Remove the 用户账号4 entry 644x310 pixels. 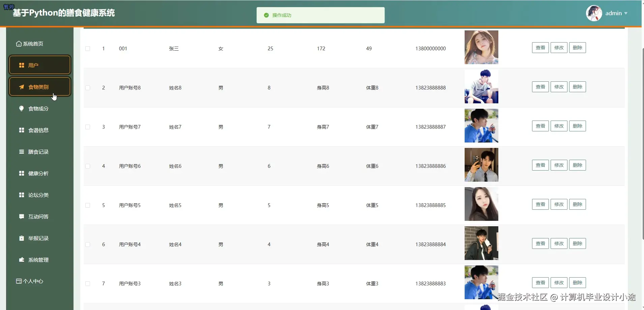(578, 243)
